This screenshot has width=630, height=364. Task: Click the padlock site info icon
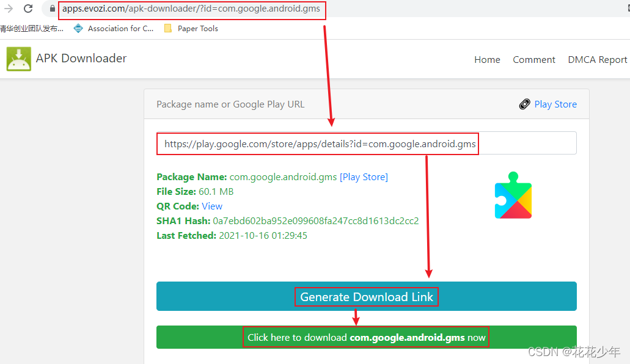pyautogui.click(x=52, y=9)
